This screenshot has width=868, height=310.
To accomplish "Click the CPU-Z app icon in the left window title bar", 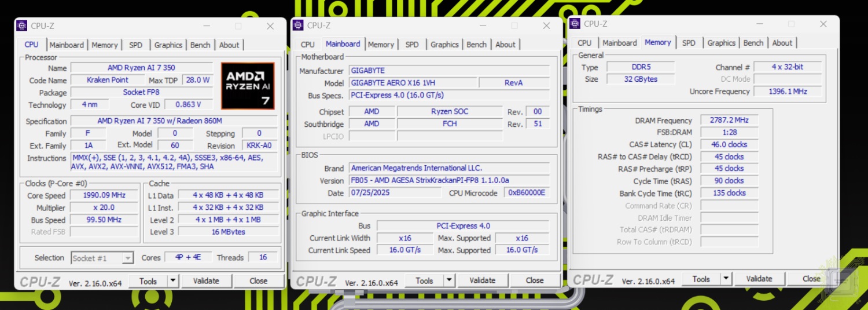I will (x=21, y=25).
